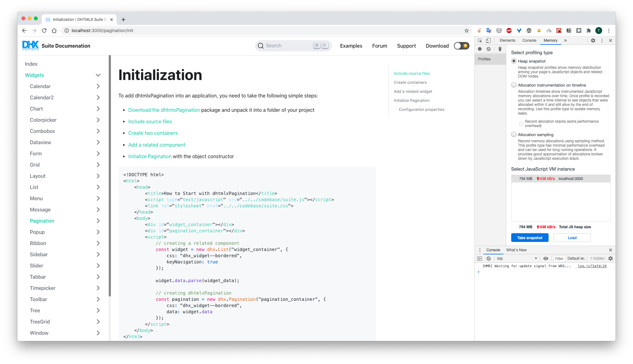Click the console Filter input
633x364 pixels.
tap(559, 258)
